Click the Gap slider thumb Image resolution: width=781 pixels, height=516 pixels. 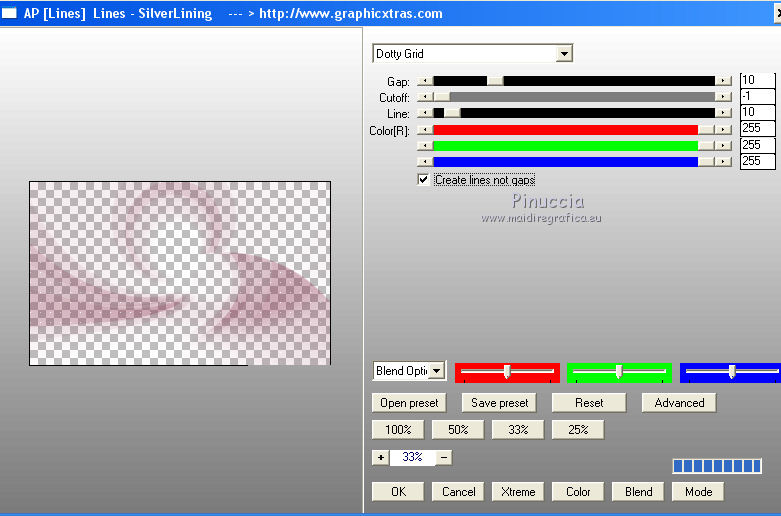coord(495,81)
